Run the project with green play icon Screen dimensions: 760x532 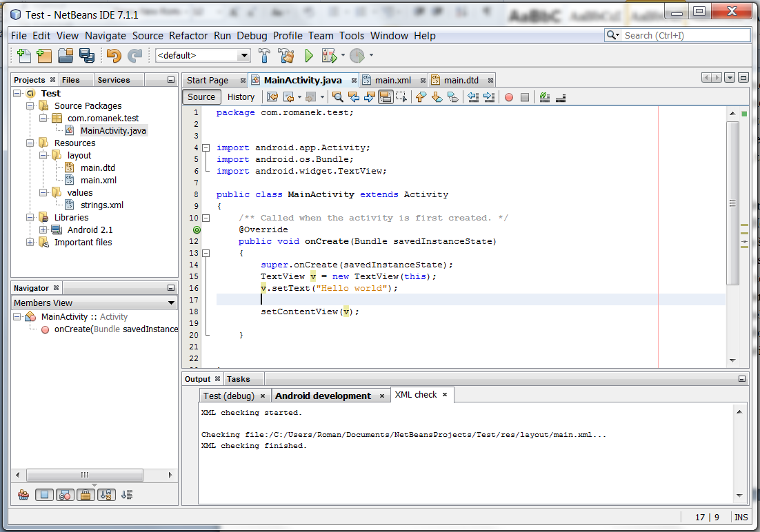(x=309, y=56)
